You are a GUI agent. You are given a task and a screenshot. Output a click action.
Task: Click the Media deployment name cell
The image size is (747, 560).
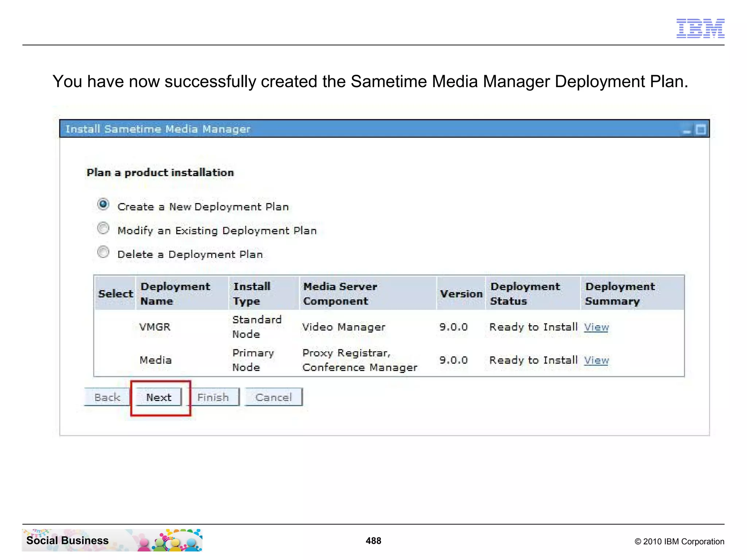(x=155, y=360)
